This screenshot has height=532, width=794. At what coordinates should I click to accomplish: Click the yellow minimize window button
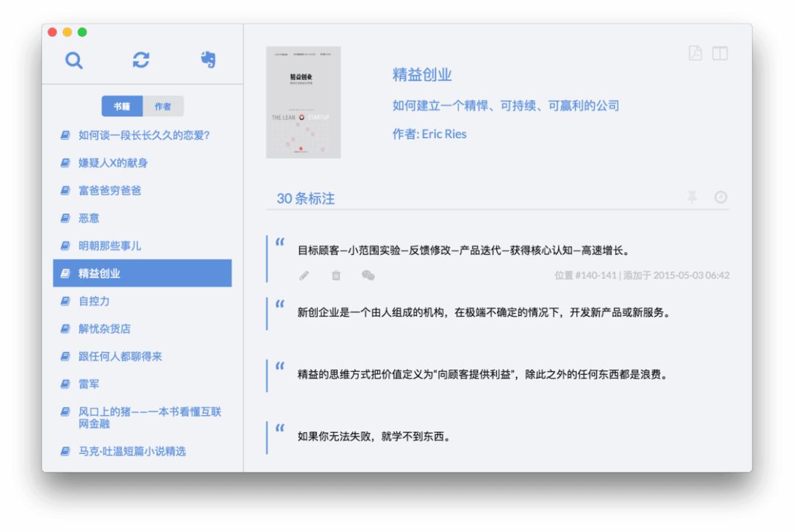(67, 32)
